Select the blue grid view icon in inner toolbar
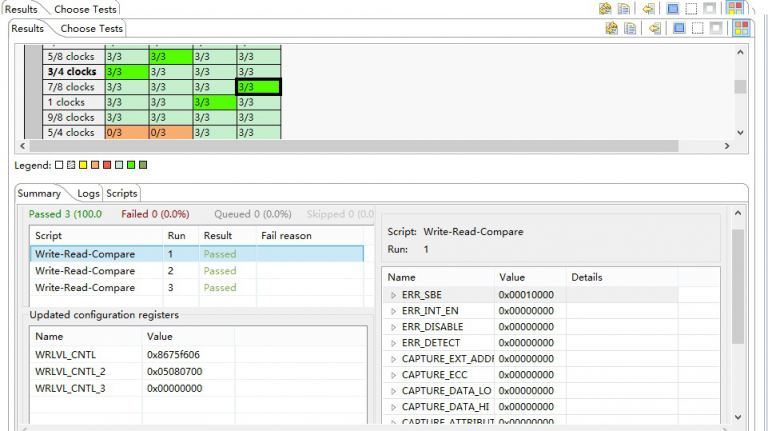The width and height of the screenshot is (768, 431). tap(677, 28)
